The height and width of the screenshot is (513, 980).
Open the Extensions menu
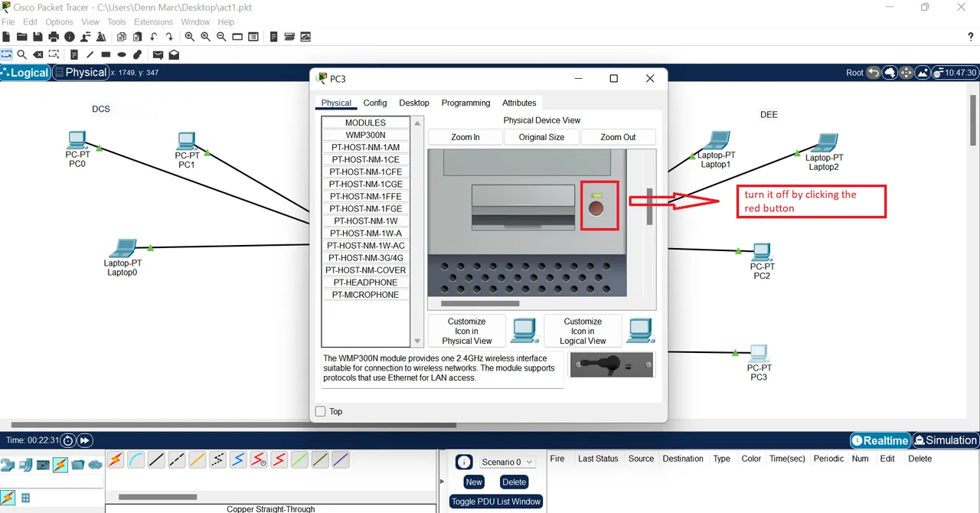pos(153,22)
